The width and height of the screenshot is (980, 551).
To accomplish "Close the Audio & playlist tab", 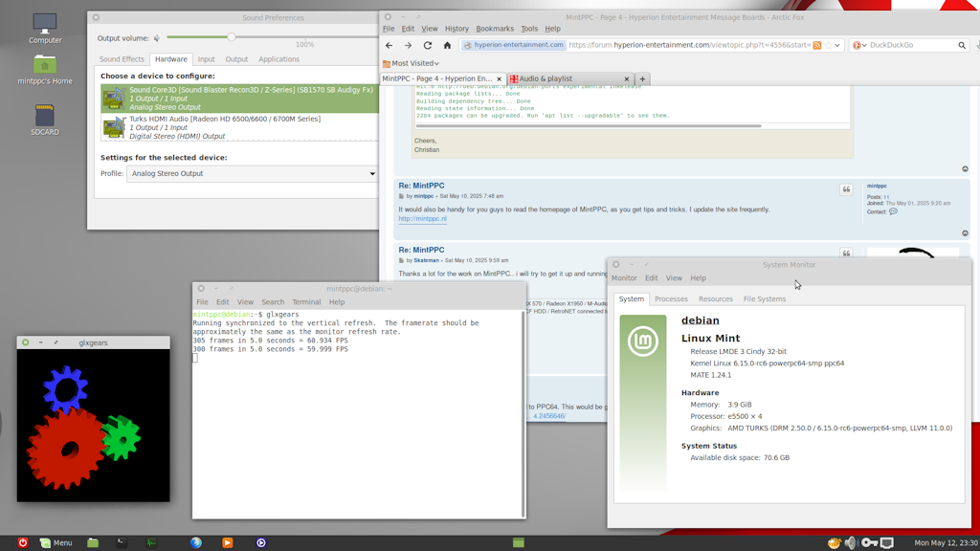I will tap(626, 78).
